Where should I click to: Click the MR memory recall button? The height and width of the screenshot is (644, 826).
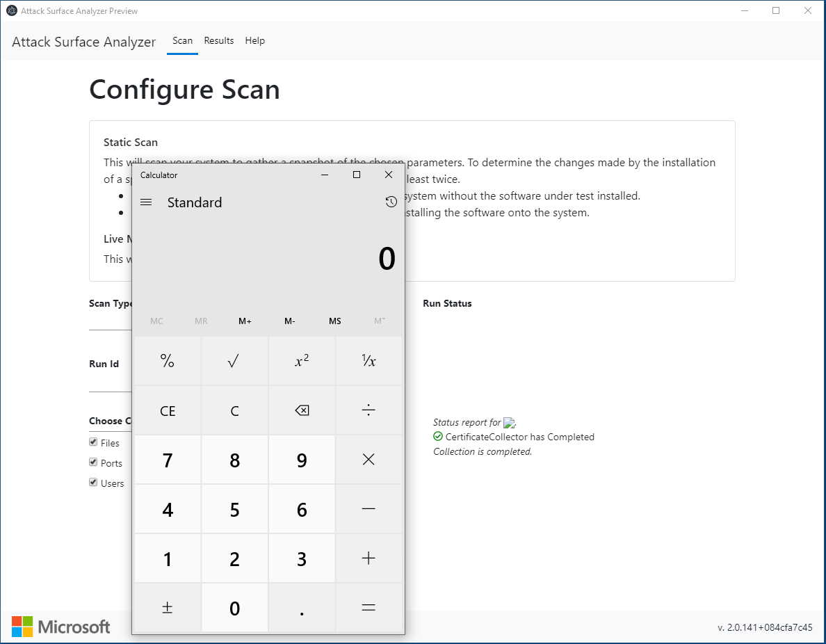coord(201,321)
